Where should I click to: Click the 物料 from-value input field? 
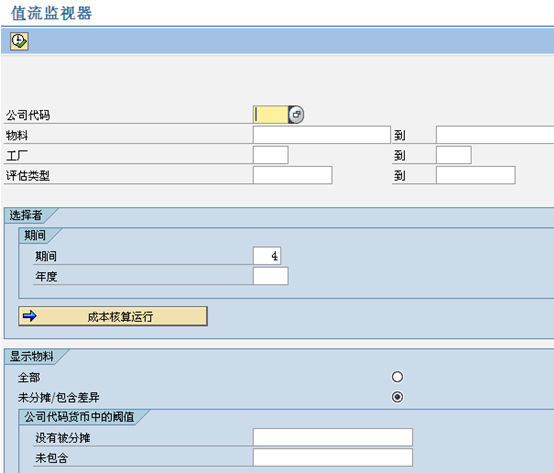click(x=322, y=135)
